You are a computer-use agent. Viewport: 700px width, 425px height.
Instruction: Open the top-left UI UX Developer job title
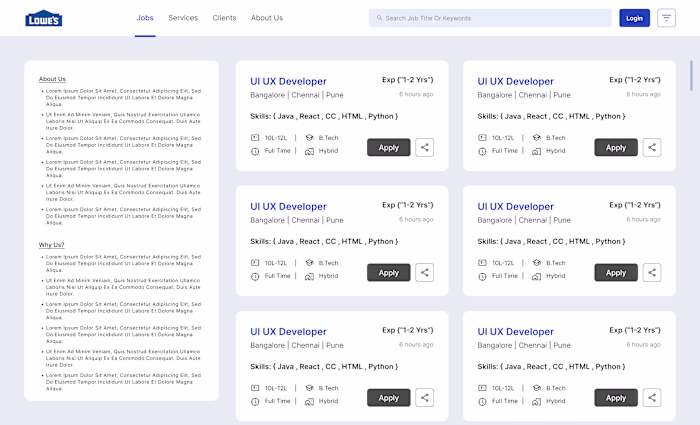click(x=288, y=81)
